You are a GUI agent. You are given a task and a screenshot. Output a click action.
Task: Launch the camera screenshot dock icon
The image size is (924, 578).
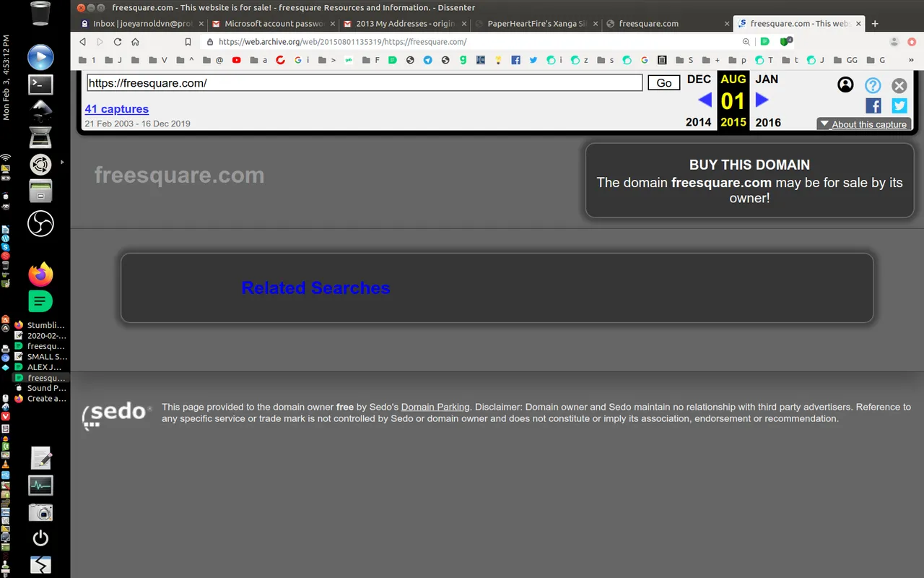tap(40, 512)
